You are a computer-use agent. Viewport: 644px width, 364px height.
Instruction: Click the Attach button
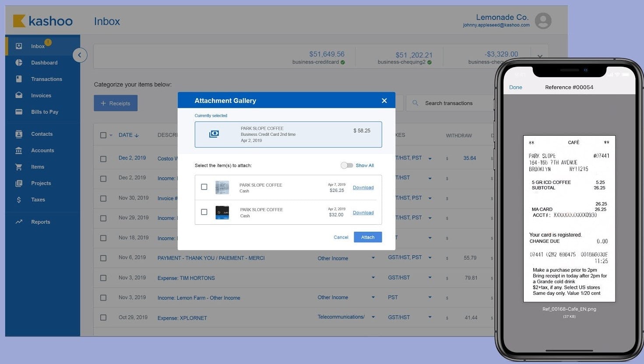[x=368, y=237]
